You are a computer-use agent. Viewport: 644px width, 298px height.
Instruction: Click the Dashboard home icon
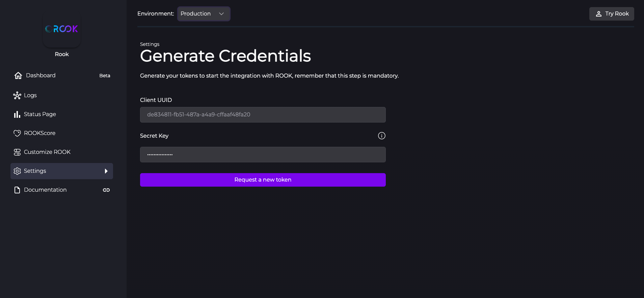(18, 76)
